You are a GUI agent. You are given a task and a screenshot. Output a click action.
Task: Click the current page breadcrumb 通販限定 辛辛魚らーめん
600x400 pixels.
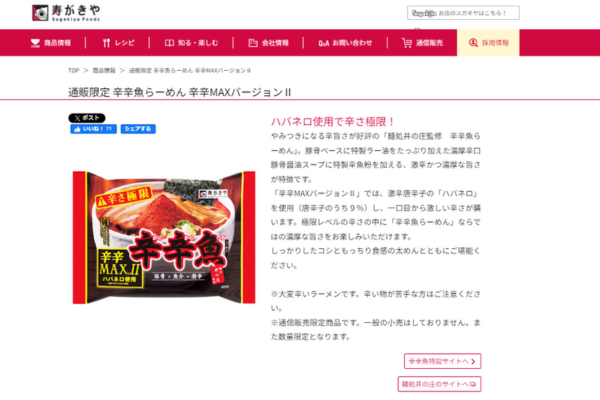point(190,70)
